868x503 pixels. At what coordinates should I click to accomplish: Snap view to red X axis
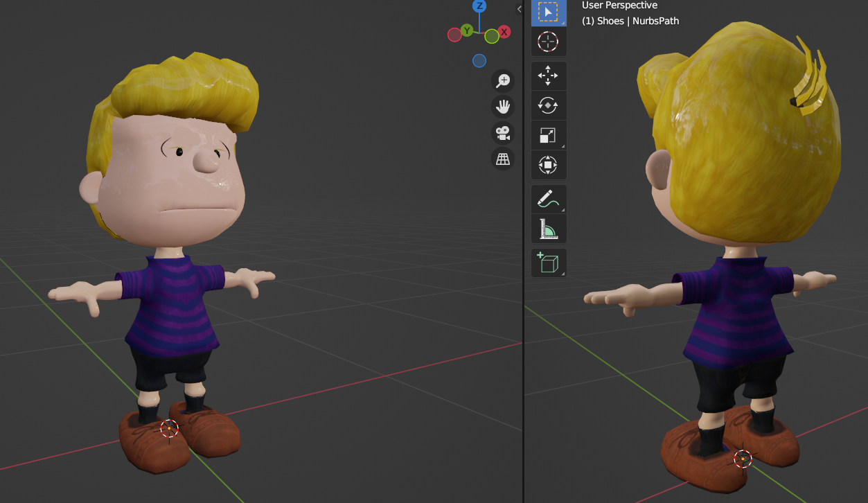504,32
